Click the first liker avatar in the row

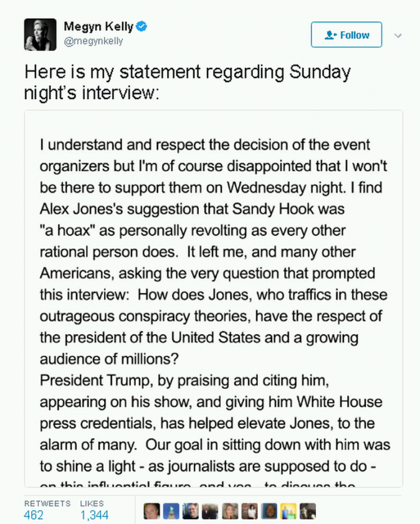[151, 512]
